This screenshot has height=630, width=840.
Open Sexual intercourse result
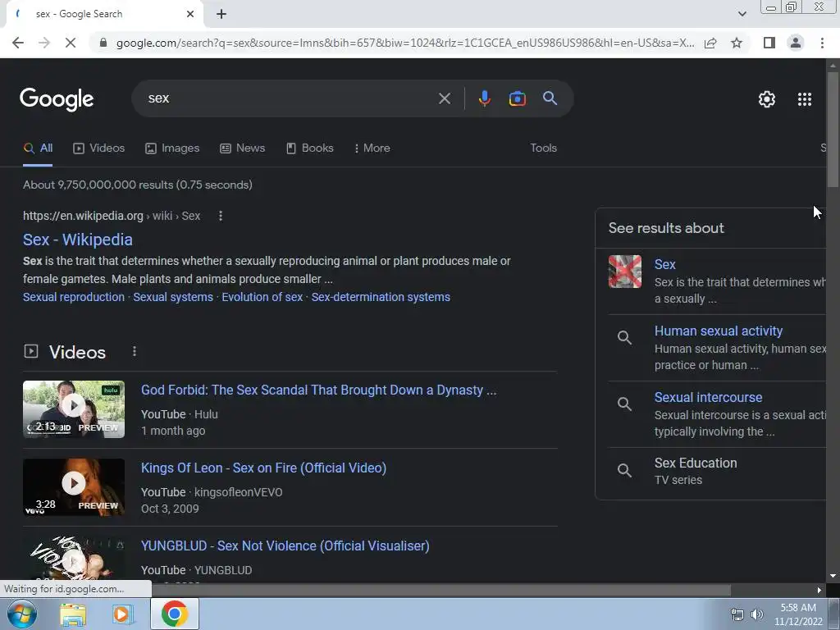click(x=708, y=398)
